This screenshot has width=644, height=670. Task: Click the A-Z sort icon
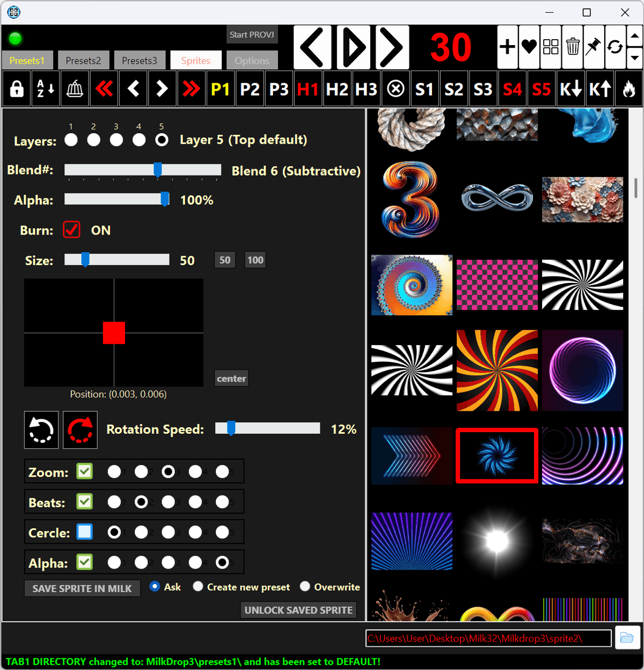[x=46, y=89]
